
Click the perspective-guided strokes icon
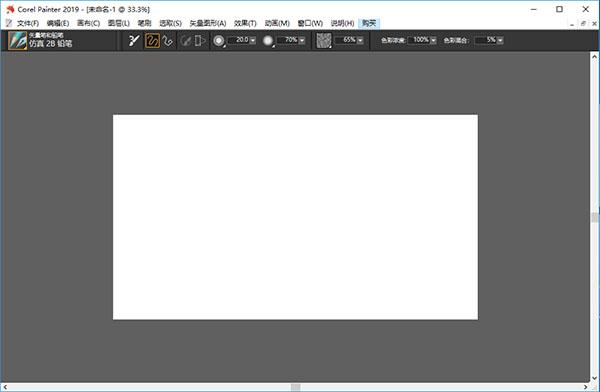coord(200,40)
